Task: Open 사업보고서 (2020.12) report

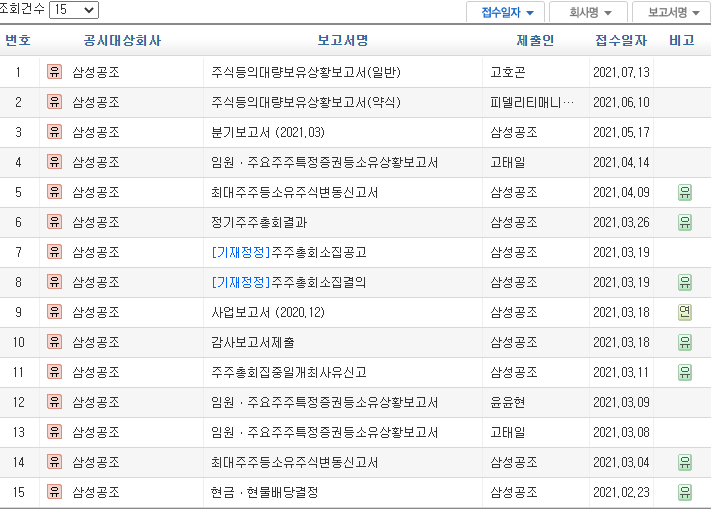Action: tap(268, 312)
